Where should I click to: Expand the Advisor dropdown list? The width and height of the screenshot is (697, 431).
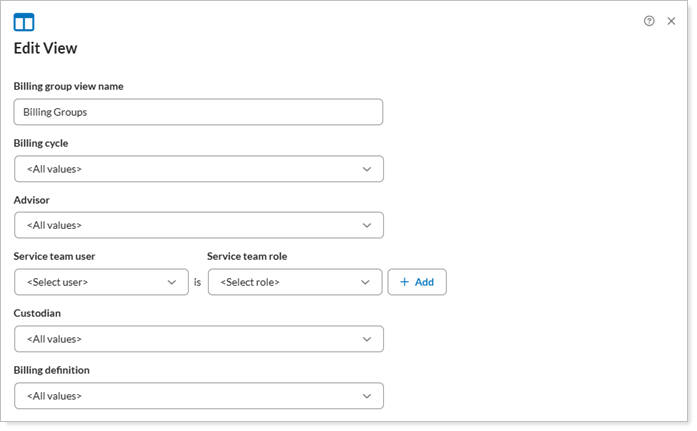(x=199, y=225)
